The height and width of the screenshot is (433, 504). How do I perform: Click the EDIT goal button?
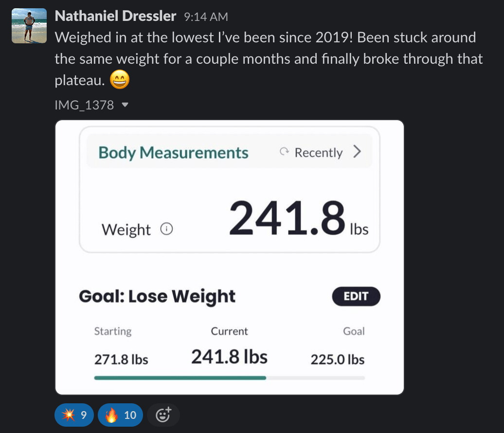356,296
